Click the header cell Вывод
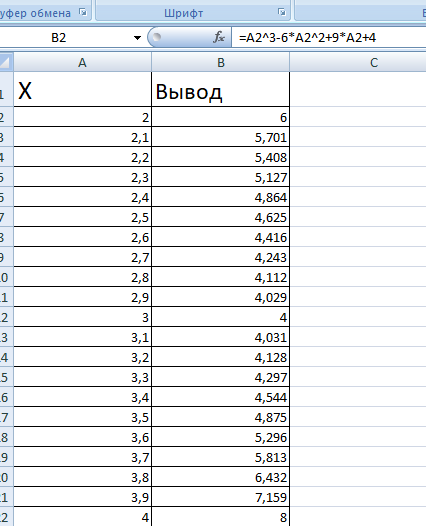The image size is (426, 526). coord(220,89)
